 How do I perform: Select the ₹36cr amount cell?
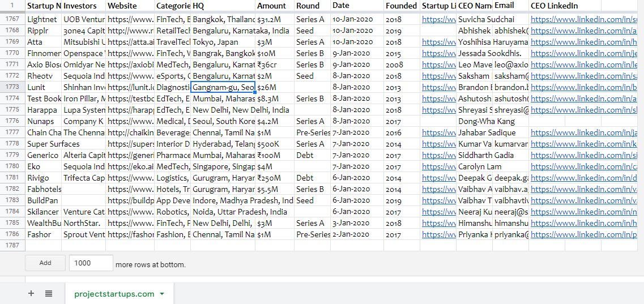275,65
